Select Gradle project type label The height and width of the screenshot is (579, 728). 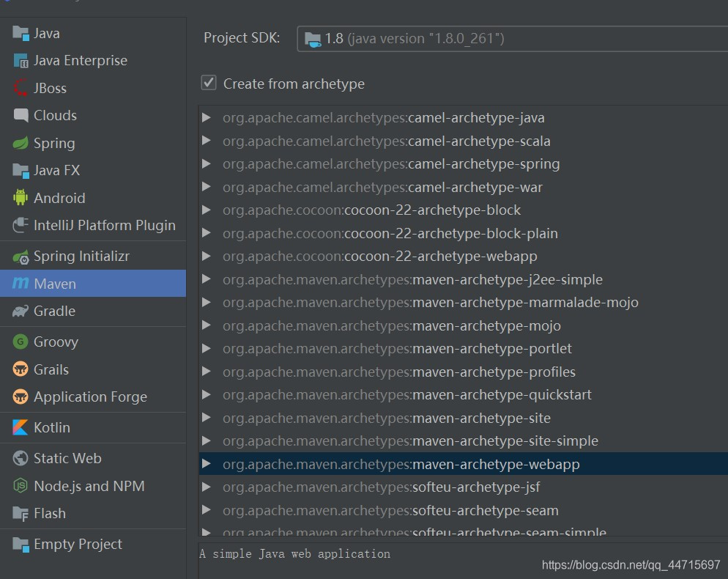(54, 311)
